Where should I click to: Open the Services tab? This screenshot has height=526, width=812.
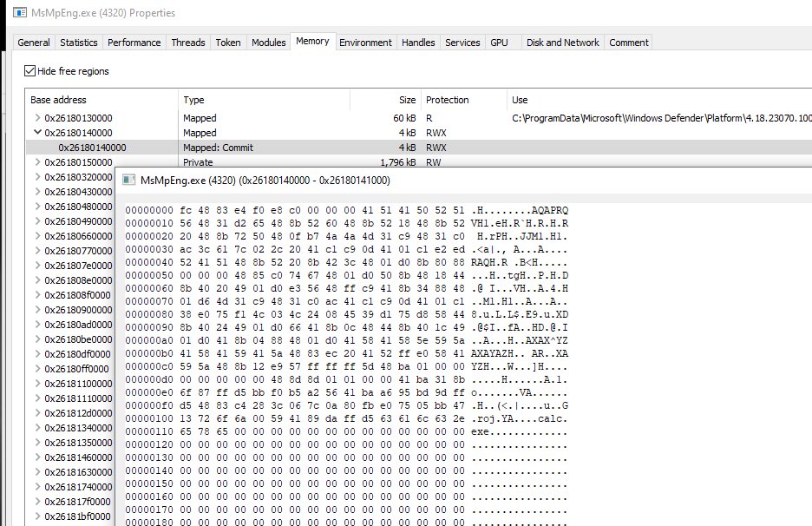click(x=462, y=43)
